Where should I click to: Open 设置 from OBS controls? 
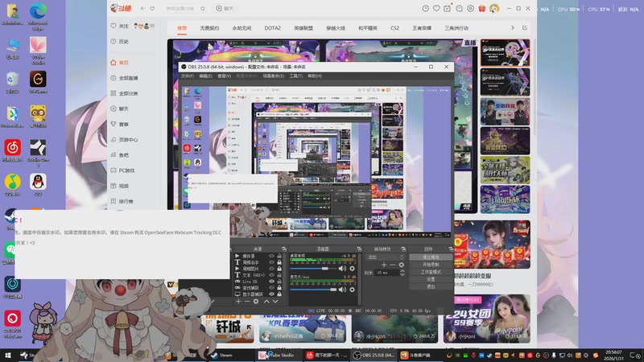(x=431, y=279)
